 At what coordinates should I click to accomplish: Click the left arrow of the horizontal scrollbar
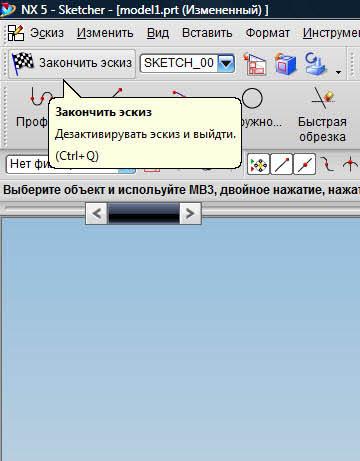(x=97, y=213)
